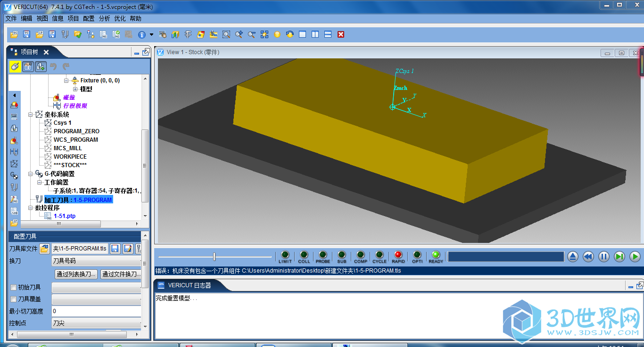
Task: Enable the 初始刀具 checkbox
Action: point(13,287)
